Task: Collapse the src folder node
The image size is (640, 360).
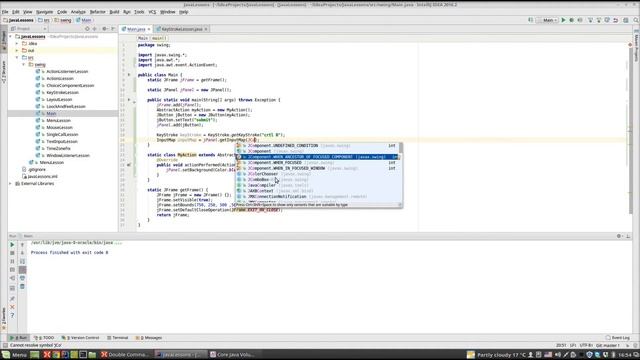Action: tap(17, 58)
